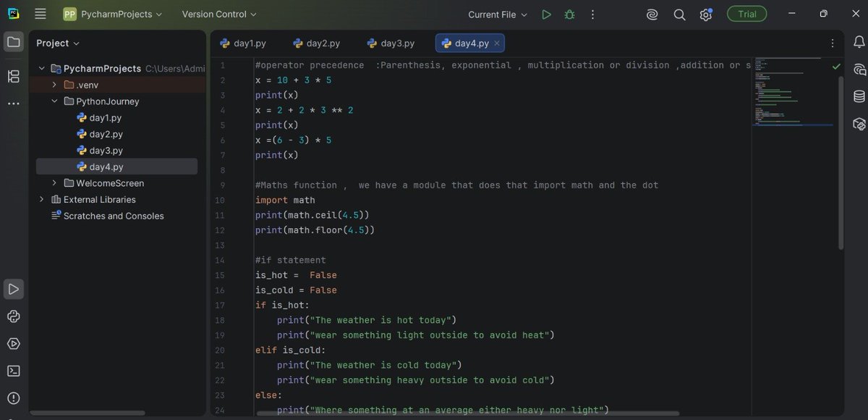Viewport: 868px width, 420px height.
Task: Click the 'is_hot = False' line
Action: pyautogui.click(x=296, y=275)
